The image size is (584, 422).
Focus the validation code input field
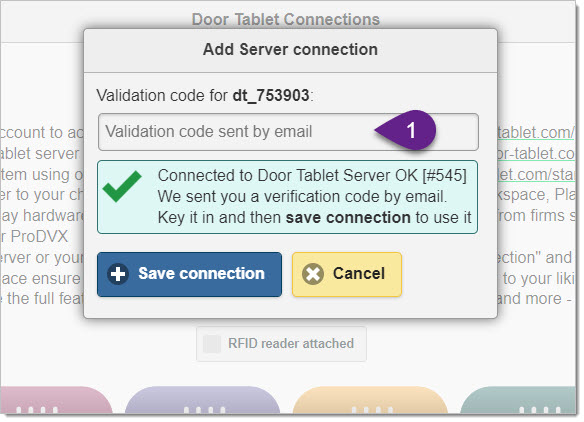pos(288,132)
